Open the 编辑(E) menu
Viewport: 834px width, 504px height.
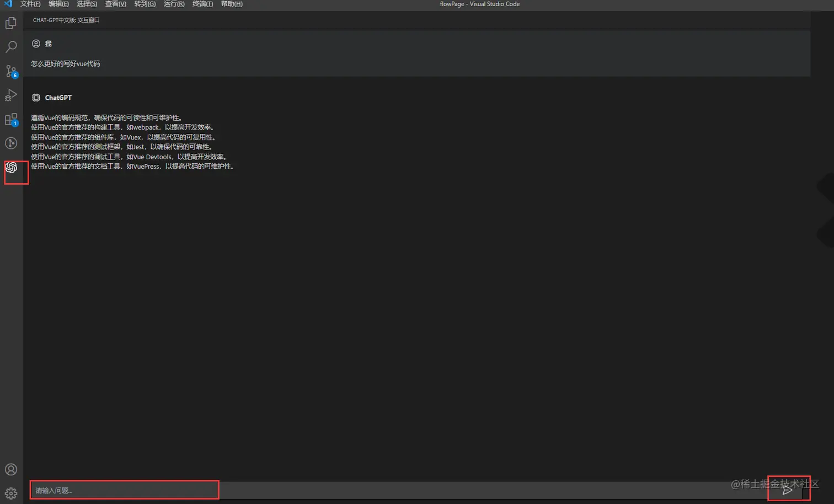[58, 4]
